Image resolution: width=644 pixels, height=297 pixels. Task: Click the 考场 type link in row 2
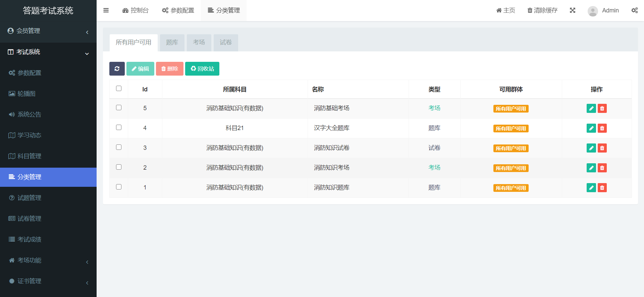tap(434, 168)
